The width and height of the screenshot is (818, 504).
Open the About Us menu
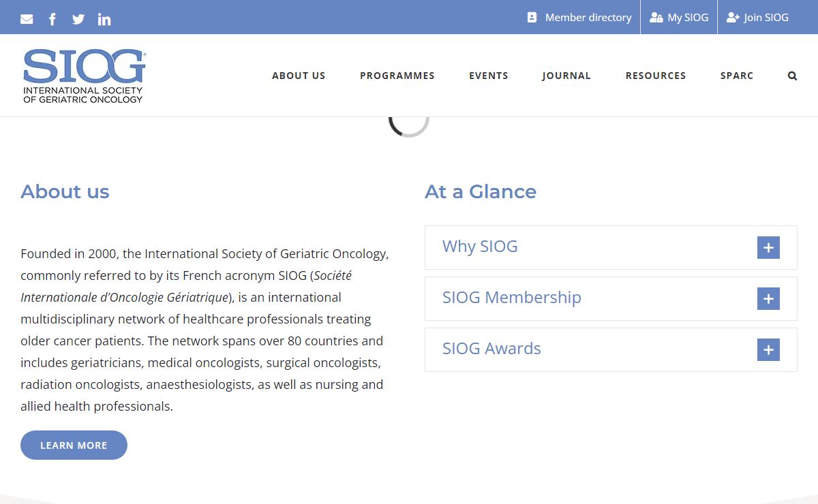point(299,76)
